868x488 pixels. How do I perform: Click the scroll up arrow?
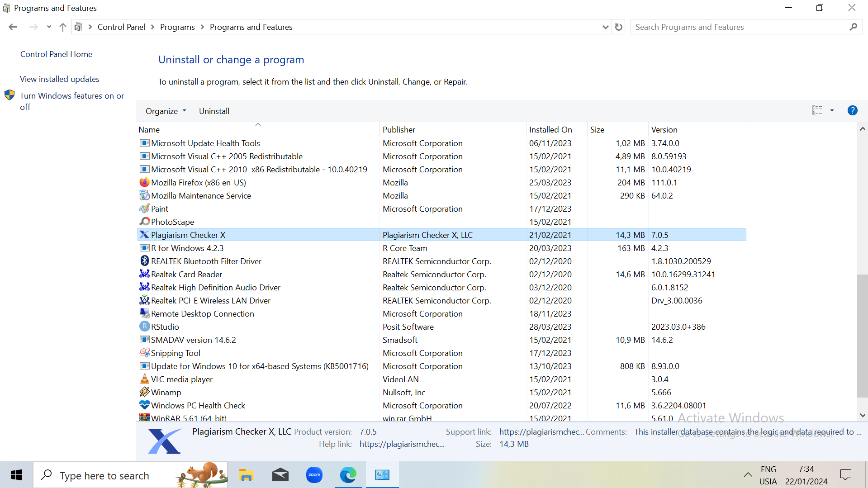[862, 129]
